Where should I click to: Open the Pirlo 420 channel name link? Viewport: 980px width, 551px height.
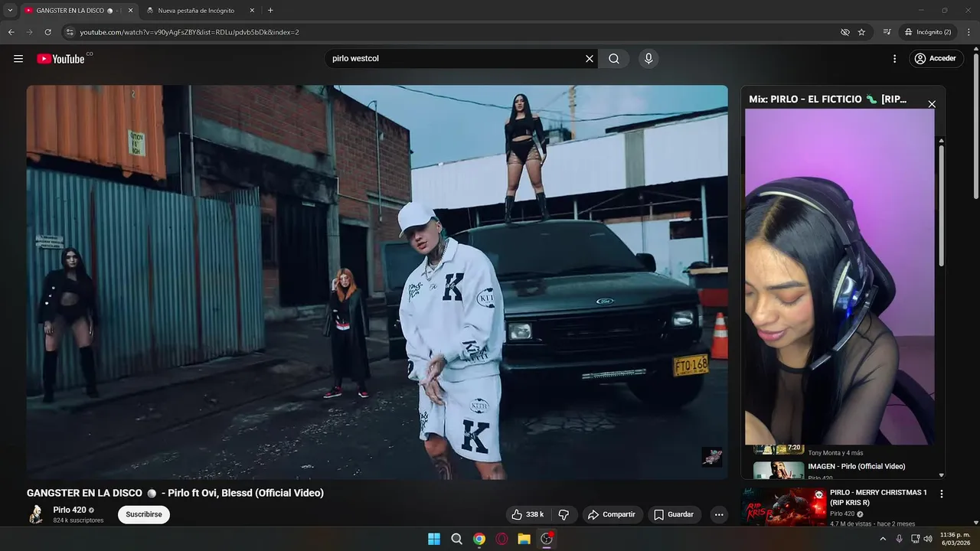[70, 510]
